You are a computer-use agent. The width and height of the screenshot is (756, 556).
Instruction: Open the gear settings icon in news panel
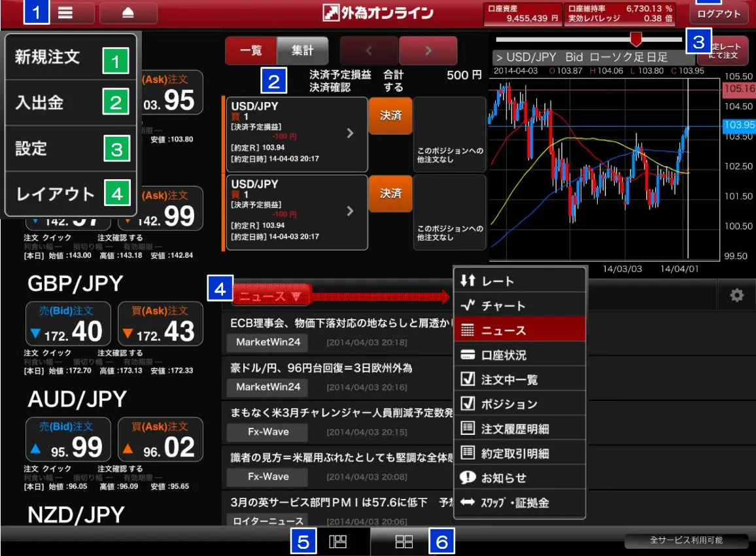(x=736, y=296)
